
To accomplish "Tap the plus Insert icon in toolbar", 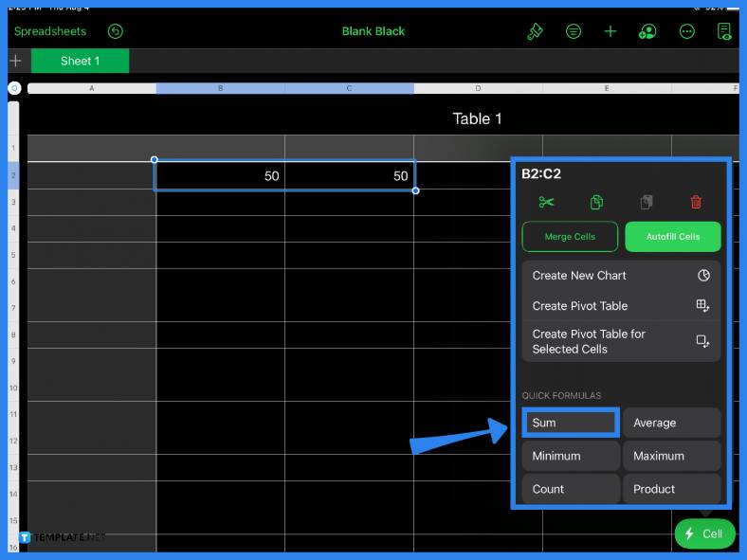I will tap(610, 31).
